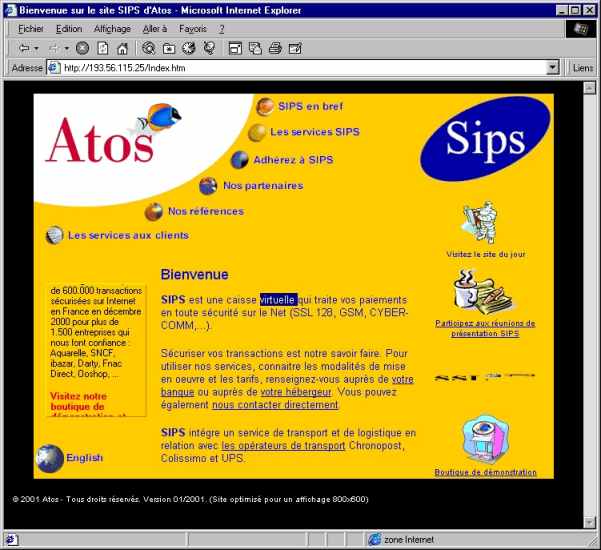Open Les services aux clients link
This screenshot has height=550, width=601.
[x=128, y=235]
